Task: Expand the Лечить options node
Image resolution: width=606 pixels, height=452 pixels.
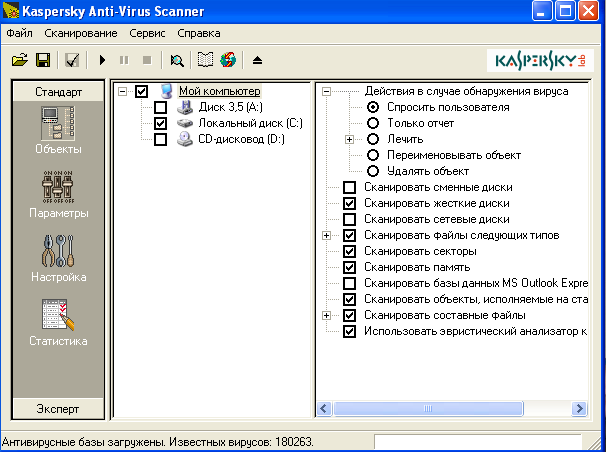Action: point(349,139)
